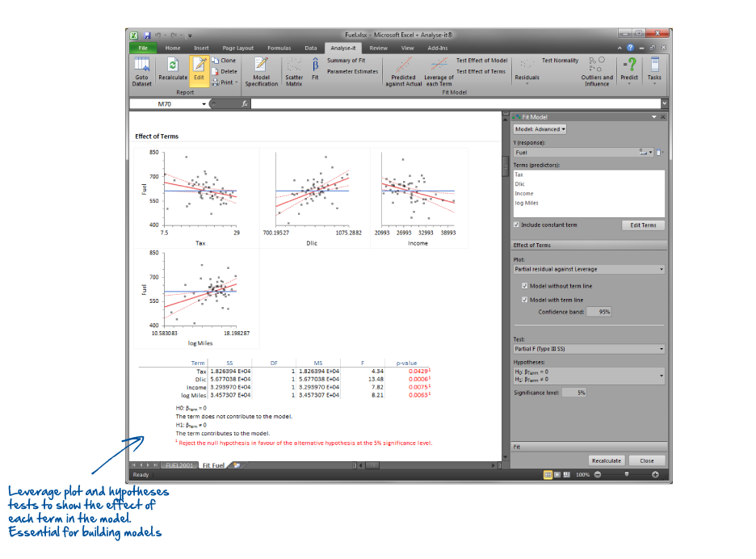Click the Edit Terms button
The image size is (756, 559).
point(643,225)
